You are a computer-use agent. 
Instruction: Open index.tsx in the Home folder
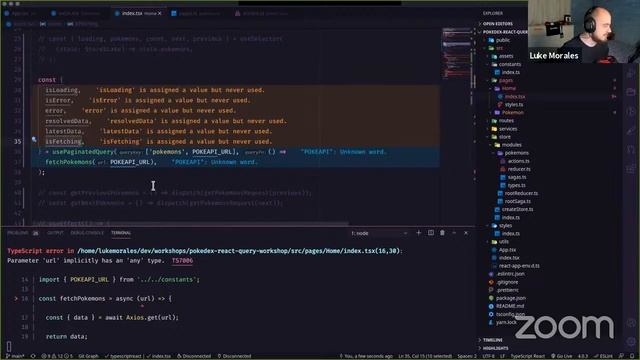pos(515,97)
